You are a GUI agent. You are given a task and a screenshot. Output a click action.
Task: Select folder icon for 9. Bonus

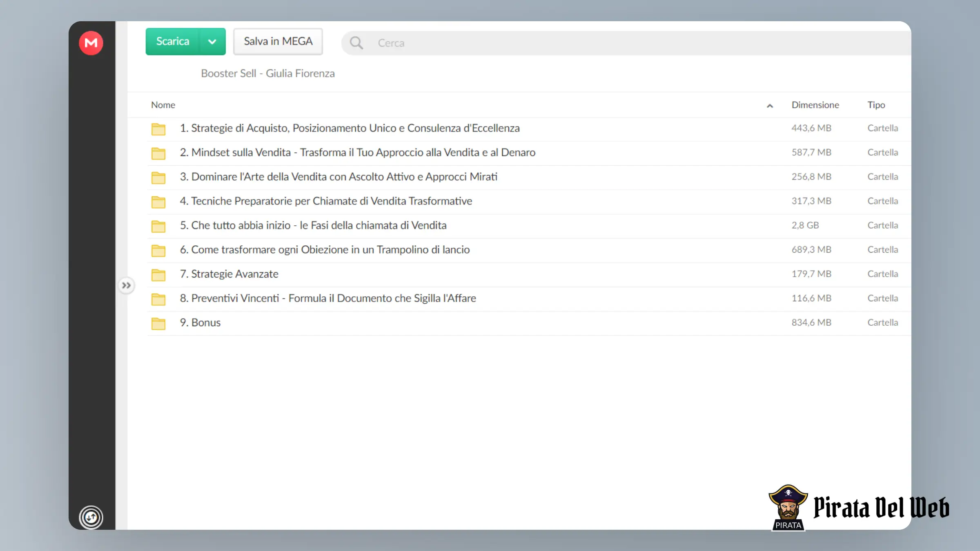click(x=158, y=323)
